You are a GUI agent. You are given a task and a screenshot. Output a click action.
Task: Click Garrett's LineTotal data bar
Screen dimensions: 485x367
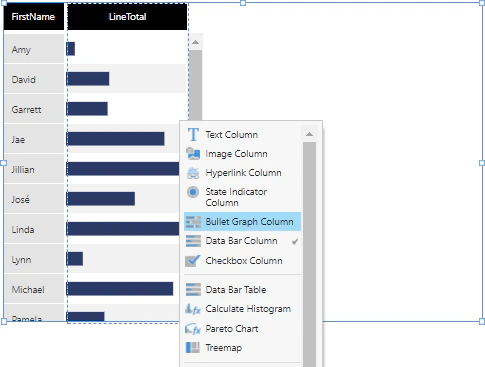[x=87, y=109]
